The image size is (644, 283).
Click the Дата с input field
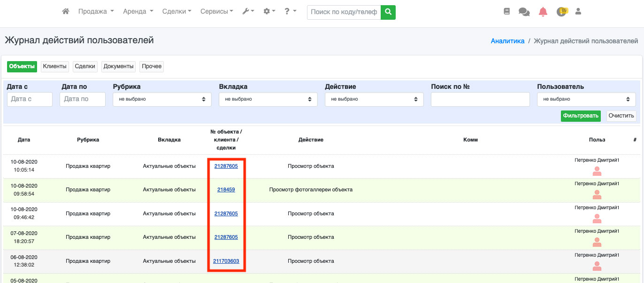(30, 99)
